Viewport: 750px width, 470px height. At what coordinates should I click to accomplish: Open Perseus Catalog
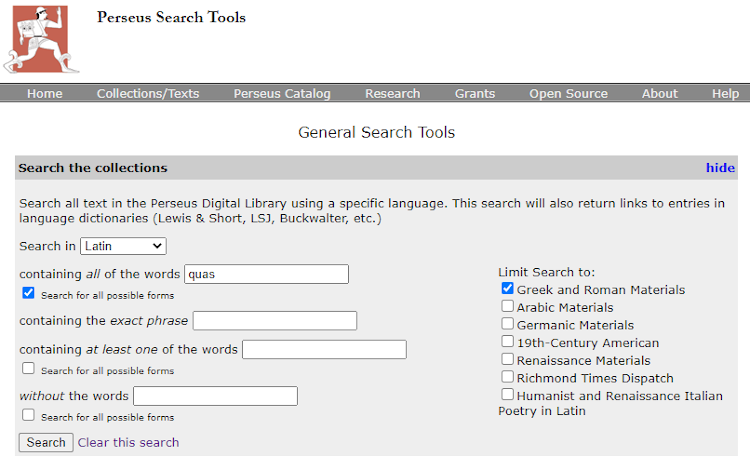pos(282,94)
